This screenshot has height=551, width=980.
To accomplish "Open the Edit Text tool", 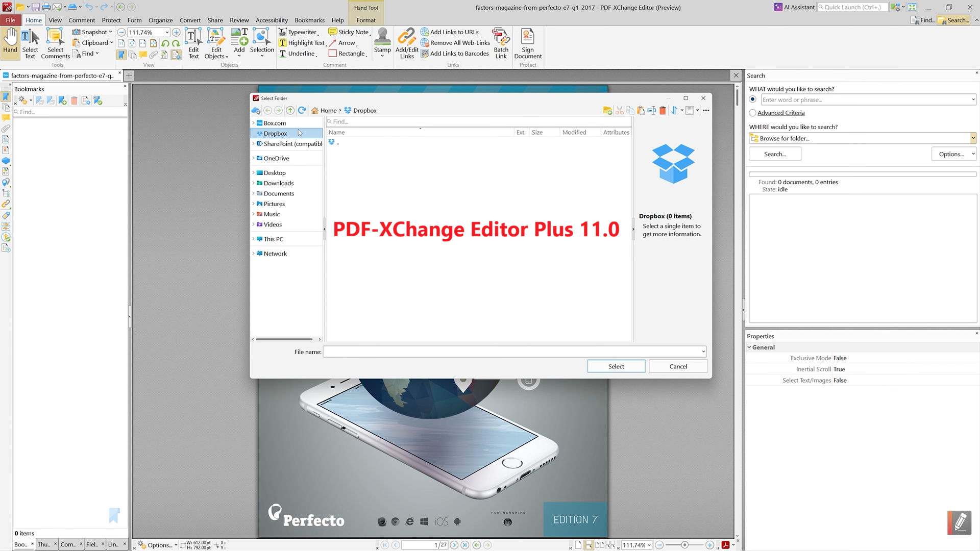I will click(x=193, y=43).
